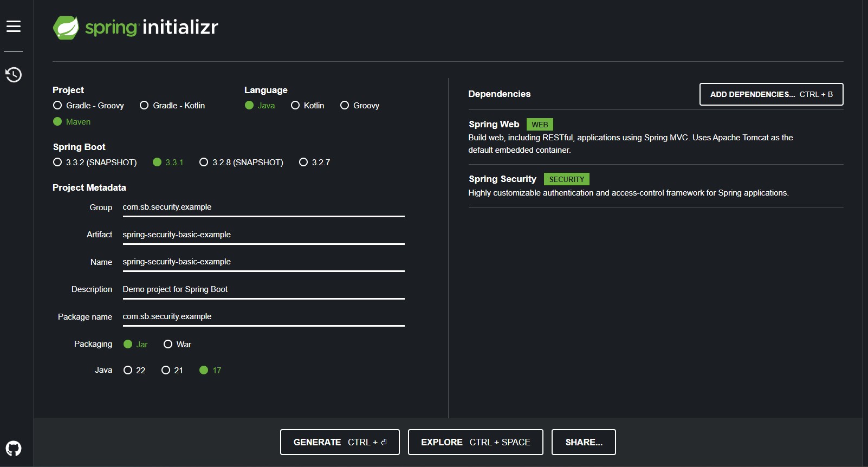Click the Add Dependencies button
868x467 pixels.
[771, 94]
